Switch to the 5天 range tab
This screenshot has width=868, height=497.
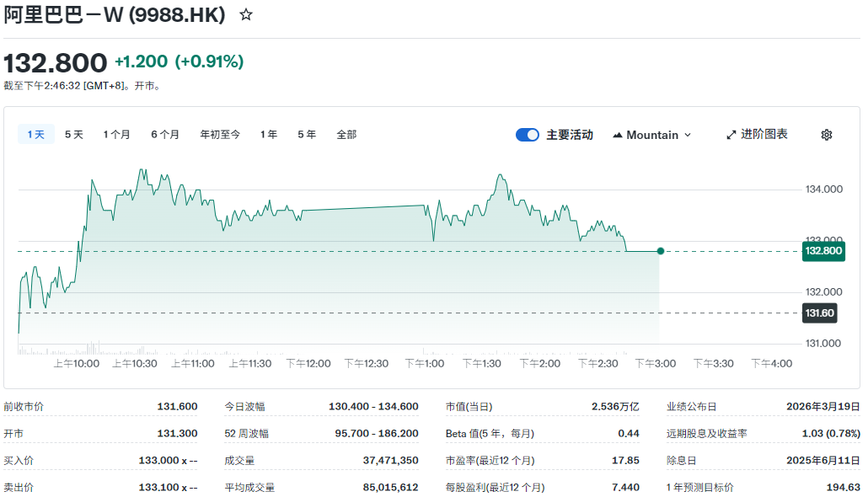click(72, 133)
